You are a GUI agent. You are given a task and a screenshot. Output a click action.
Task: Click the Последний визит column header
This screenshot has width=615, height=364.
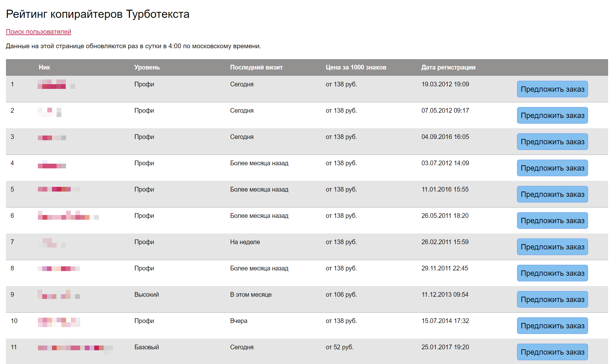click(256, 67)
